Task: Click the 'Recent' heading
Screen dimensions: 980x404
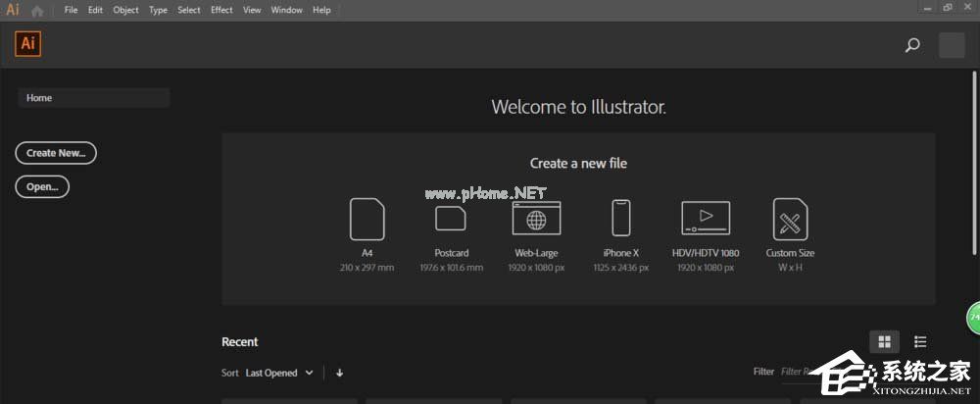Action: click(239, 342)
